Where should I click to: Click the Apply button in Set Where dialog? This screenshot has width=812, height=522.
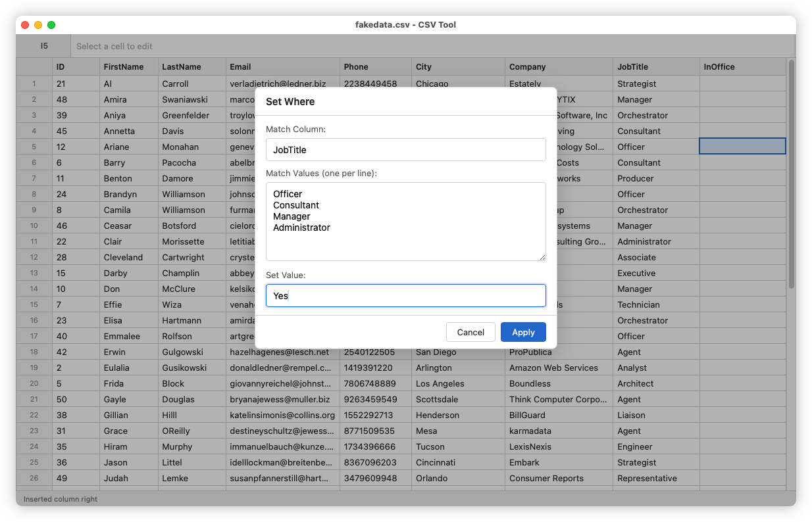pyautogui.click(x=523, y=332)
